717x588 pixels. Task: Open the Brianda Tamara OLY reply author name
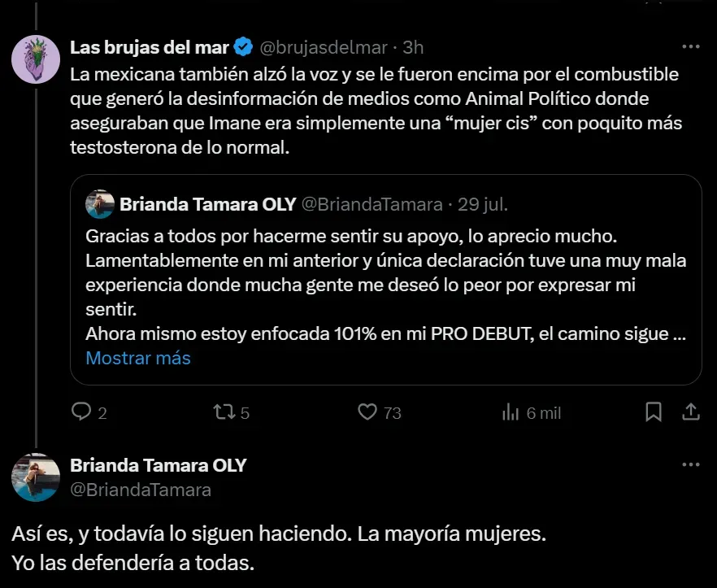158,466
